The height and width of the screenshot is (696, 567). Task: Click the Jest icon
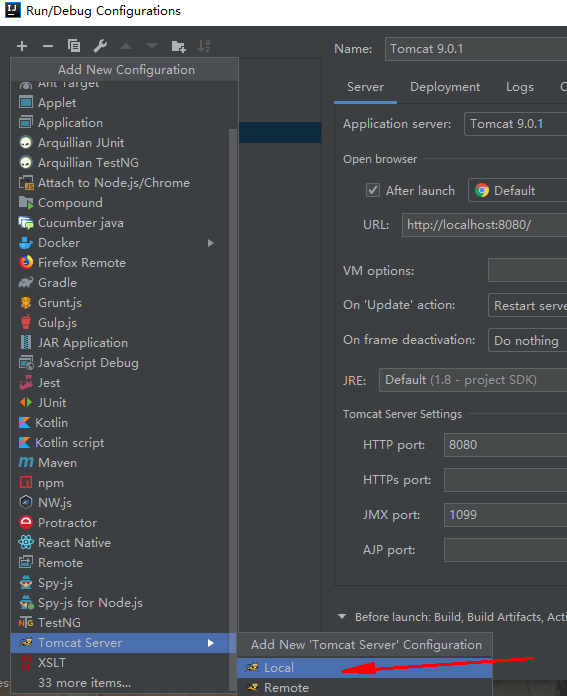click(x=26, y=382)
